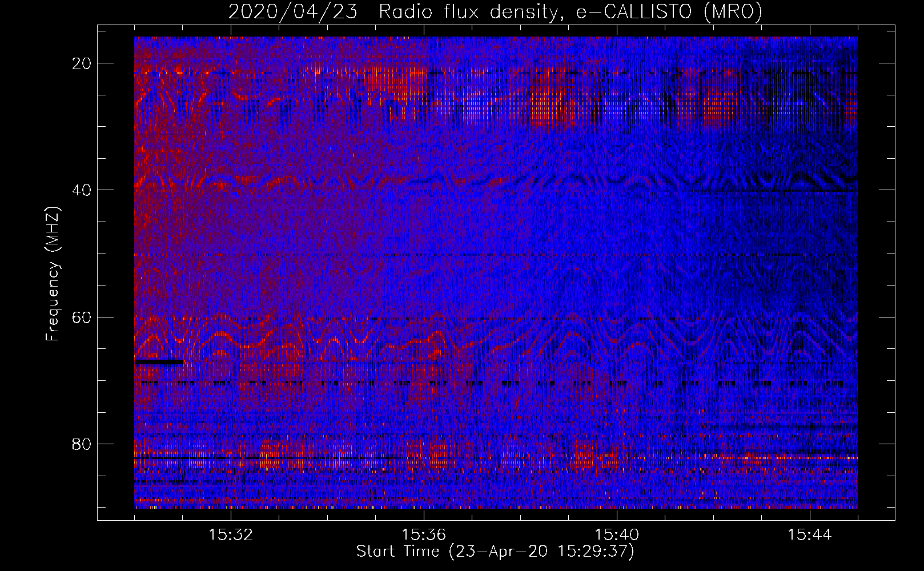Click the 40 MHz frequency tick label
Image resolution: width=924 pixels, height=571 pixels.
point(82,190)
